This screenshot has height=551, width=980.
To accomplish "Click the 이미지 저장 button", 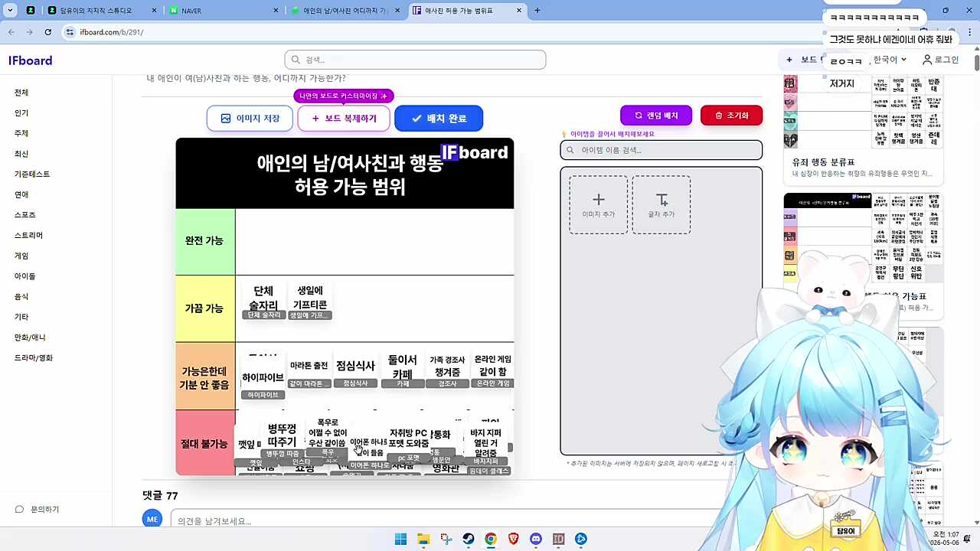I will (250, 119).
